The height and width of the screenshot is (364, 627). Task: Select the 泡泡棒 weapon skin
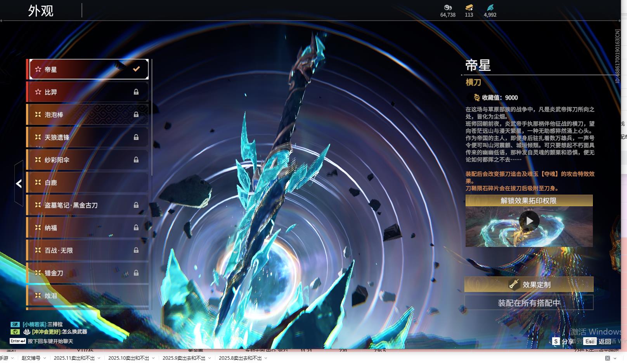pos(88,114)
